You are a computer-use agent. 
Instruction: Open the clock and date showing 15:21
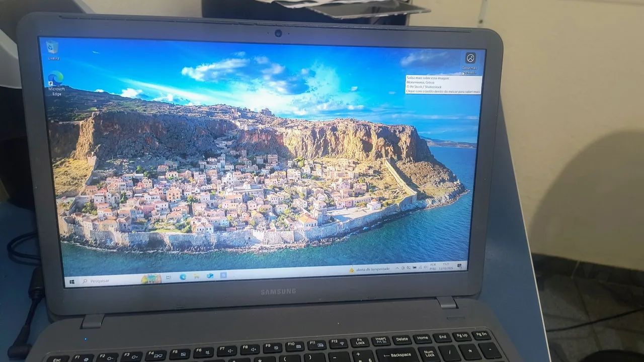point(446,266)
